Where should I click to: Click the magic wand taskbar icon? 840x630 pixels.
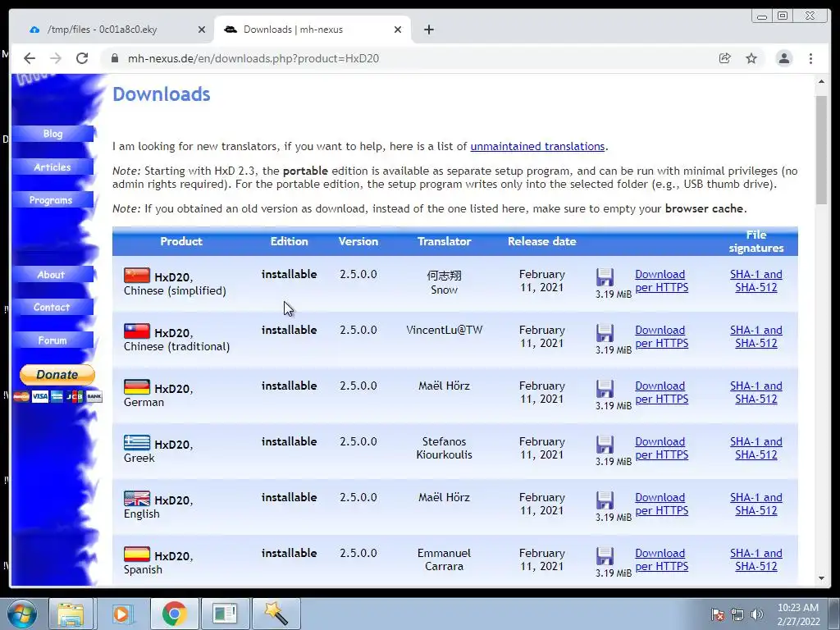pyautogui.click(x=276, y=614)
